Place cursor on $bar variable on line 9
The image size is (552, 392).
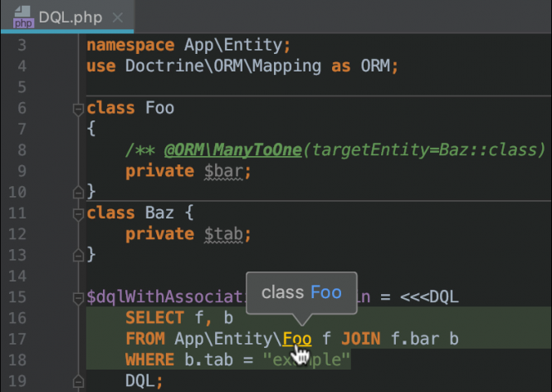(223, 172)
